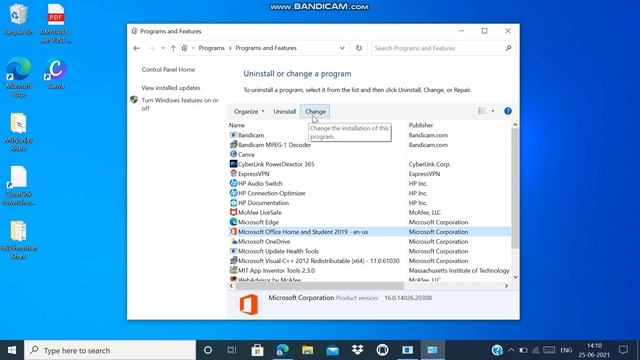Open the recent locations dropdown arrow
The height and width of the screenshot is (360, 640).
[163, 48]
